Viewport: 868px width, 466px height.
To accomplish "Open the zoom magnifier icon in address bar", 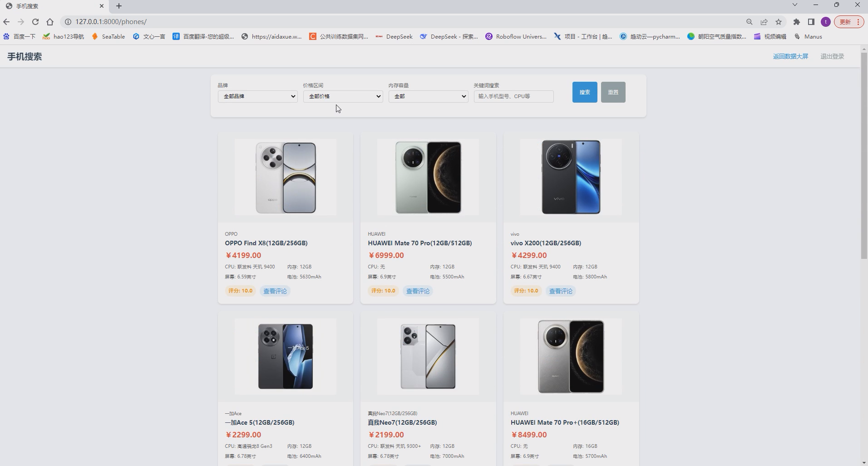I will click(x=750, y=22).
